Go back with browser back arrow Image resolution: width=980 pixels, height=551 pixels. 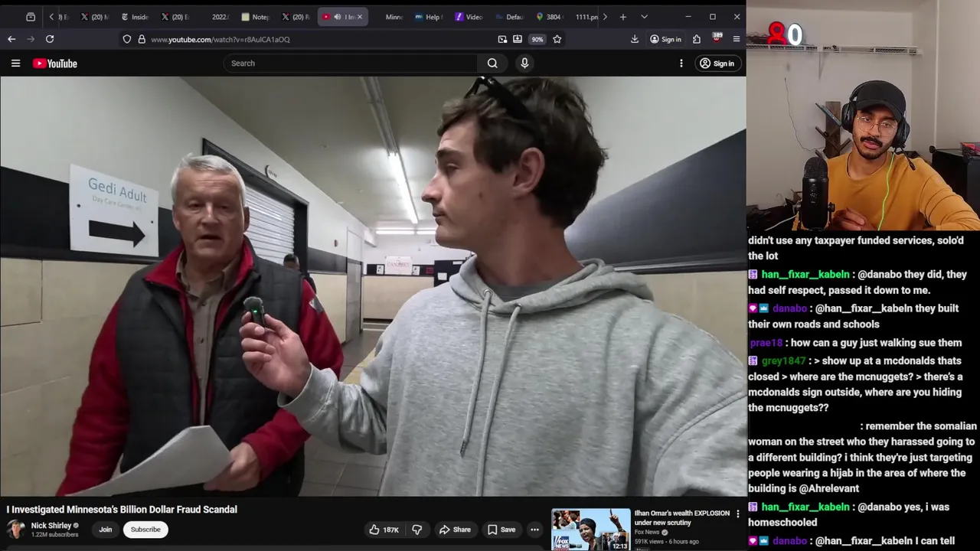(x=11, y=39)
